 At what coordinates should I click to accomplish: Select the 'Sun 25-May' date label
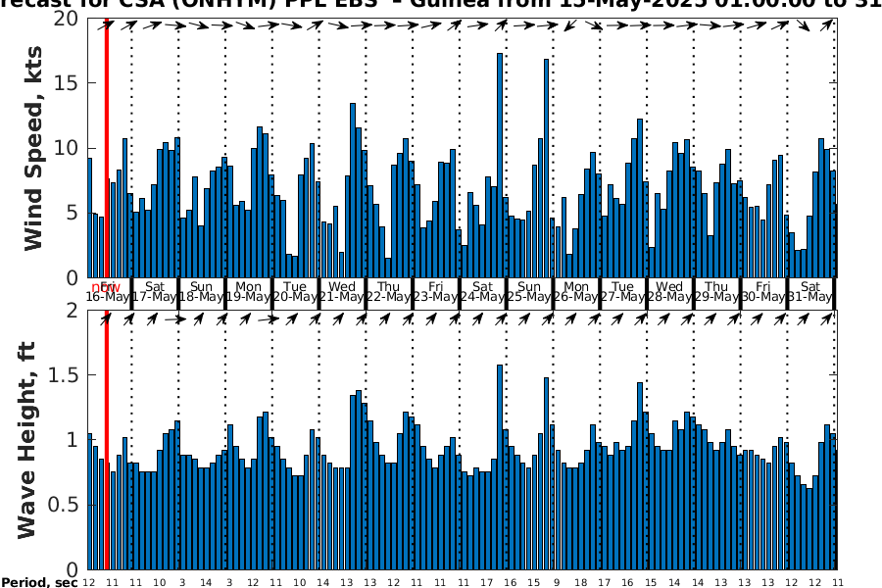pos(529,291)
